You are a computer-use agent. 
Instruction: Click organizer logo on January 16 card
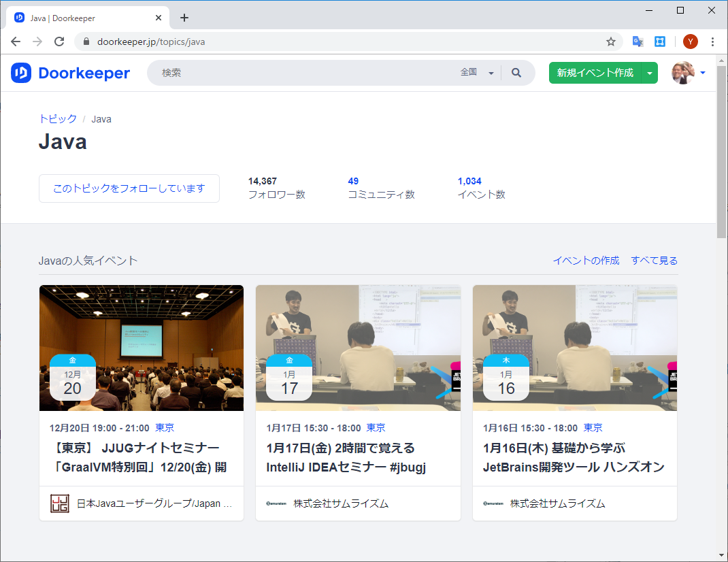click(x=493, y=503)
